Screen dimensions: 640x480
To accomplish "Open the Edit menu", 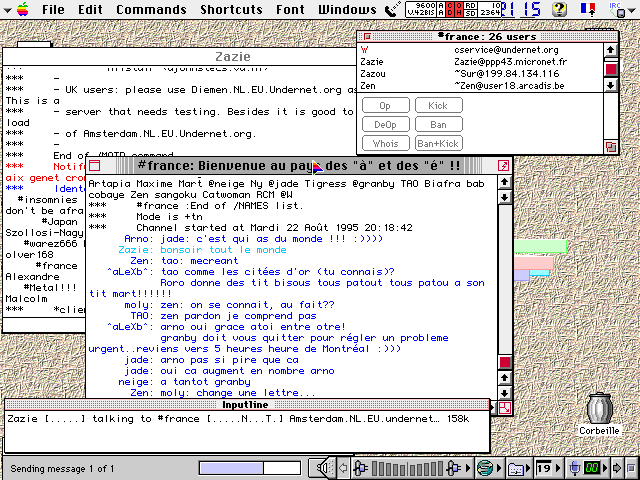I will tap(90, 9).
